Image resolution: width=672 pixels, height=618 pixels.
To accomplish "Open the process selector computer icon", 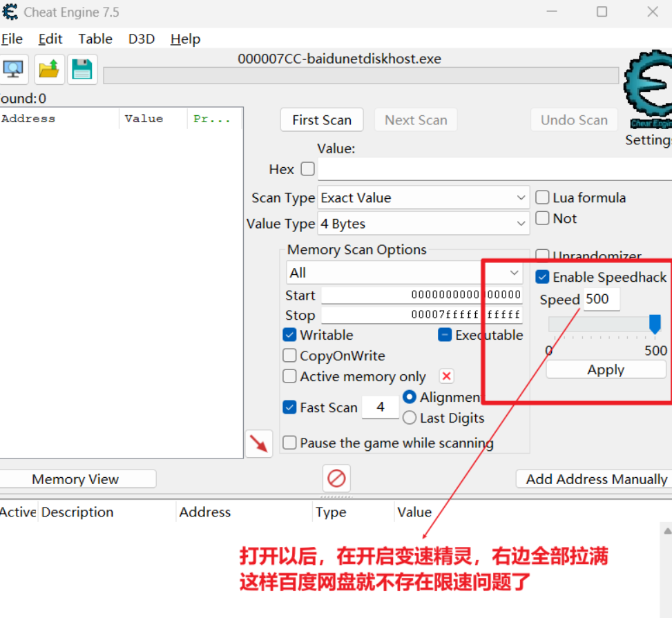I will click(x=13, y=69).
